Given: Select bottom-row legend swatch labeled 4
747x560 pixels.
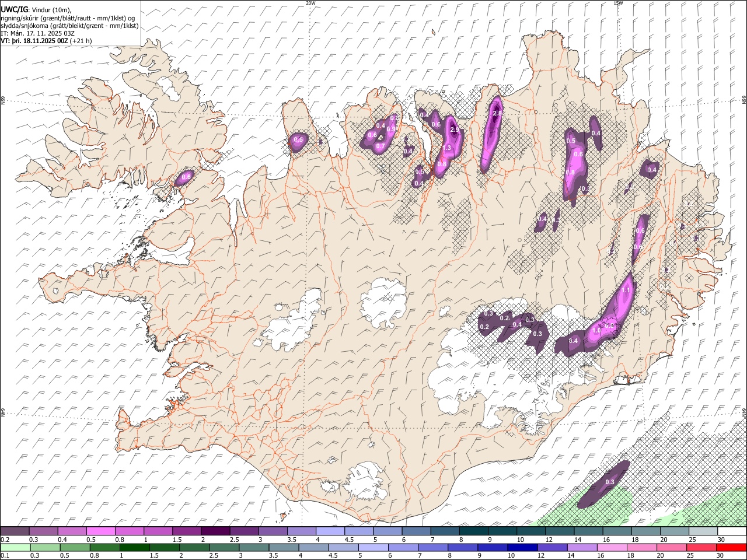Looking at the screenshot, I should (x=313, y=547).
